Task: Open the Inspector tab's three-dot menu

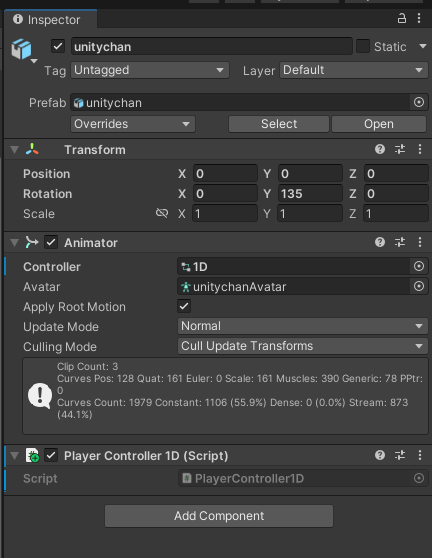Action: (x=419, y=18)
